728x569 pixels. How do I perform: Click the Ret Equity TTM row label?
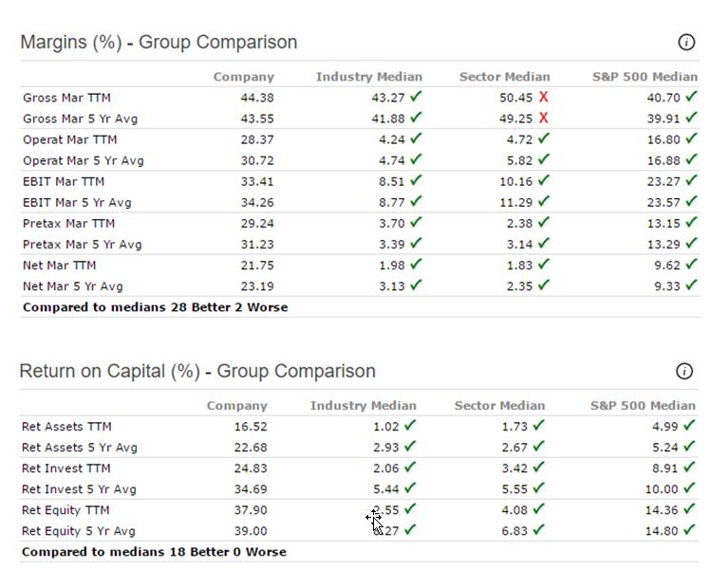pos(65,510)
